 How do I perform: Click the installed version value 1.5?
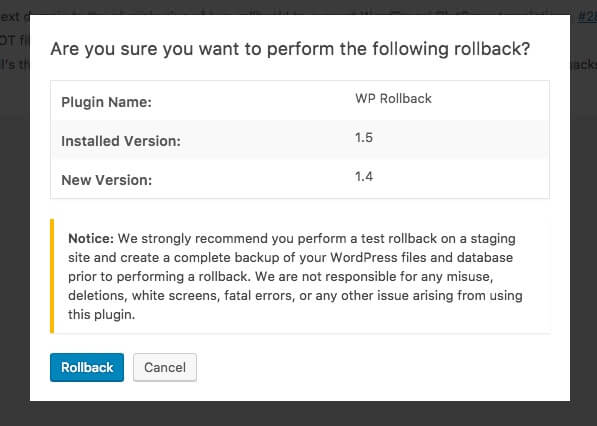(364, 137)
